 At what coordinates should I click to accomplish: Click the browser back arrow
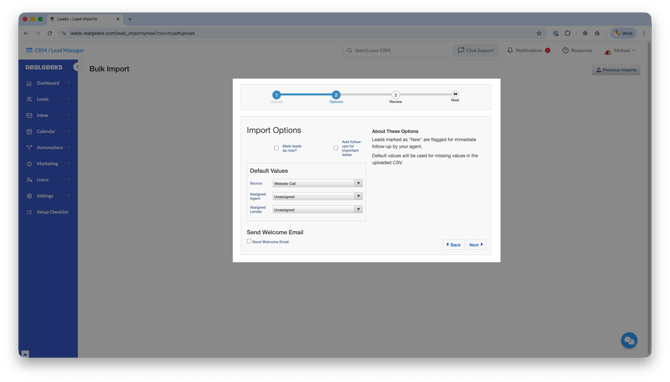tap(26, 33)
